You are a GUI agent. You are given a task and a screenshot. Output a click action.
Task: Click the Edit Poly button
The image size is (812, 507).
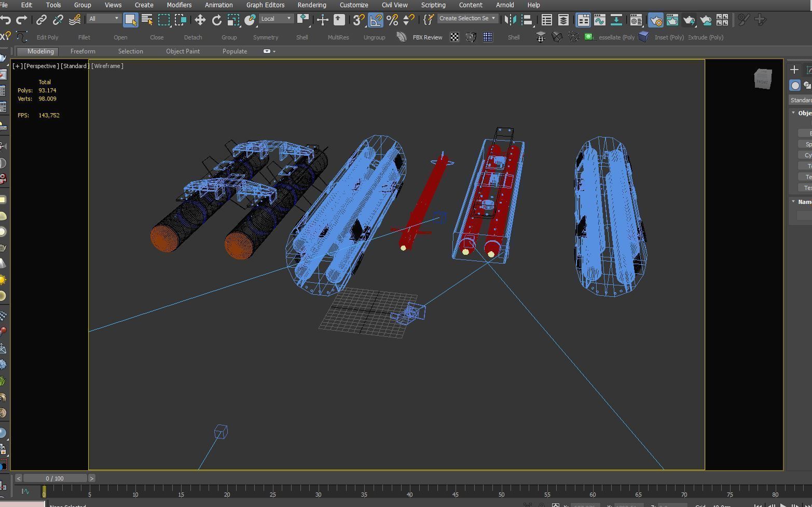(x=47, y=37)
